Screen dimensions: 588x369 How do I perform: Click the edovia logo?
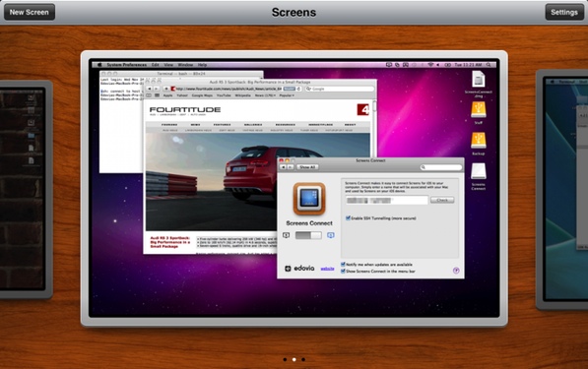[299, 269]
